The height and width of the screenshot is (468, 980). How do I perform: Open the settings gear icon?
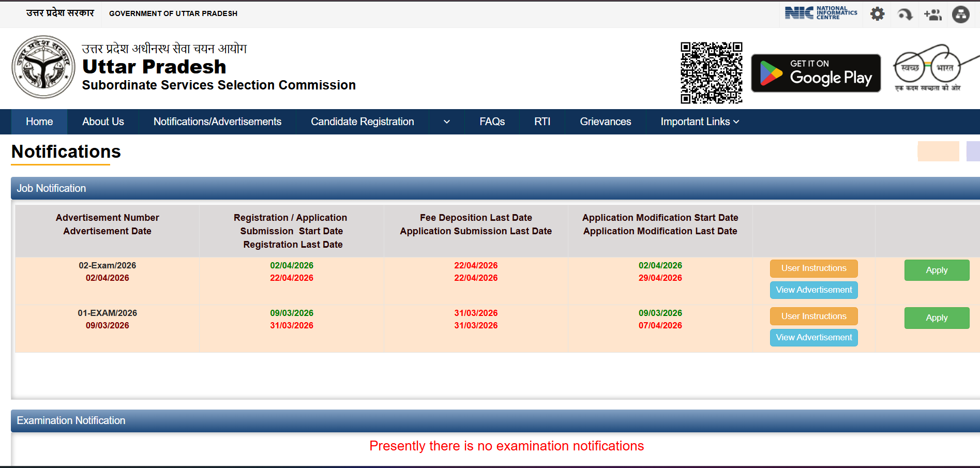(x=877, y=14)
